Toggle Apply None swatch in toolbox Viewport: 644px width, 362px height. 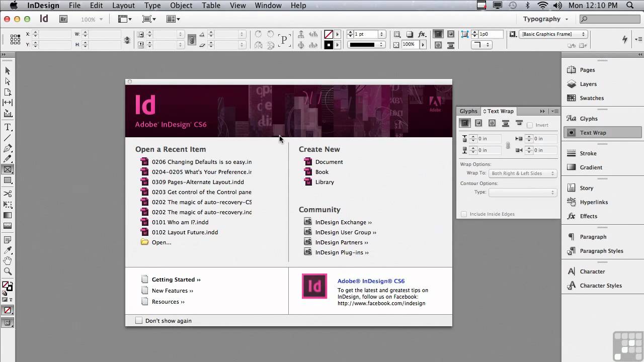(x=8, y=311)
